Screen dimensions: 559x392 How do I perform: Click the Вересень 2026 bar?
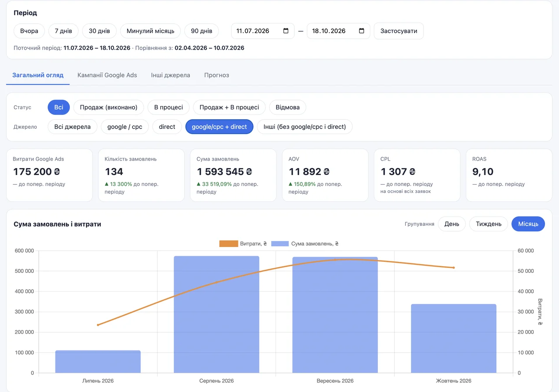point(335,315)
